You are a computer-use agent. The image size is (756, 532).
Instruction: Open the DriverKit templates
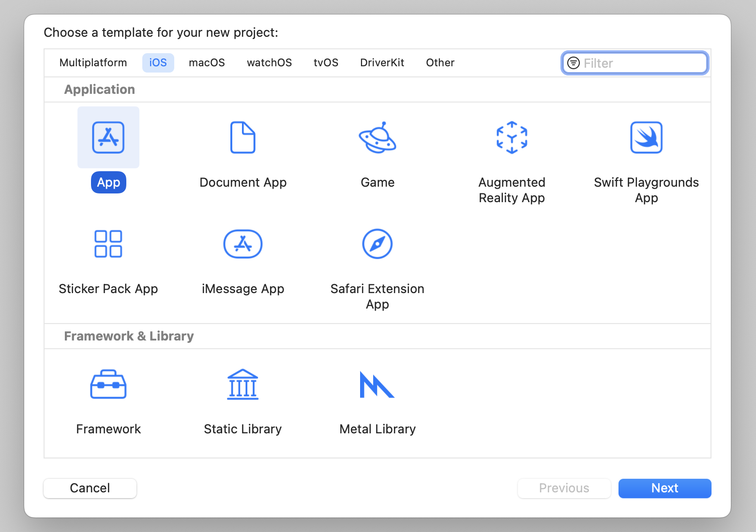382,62
